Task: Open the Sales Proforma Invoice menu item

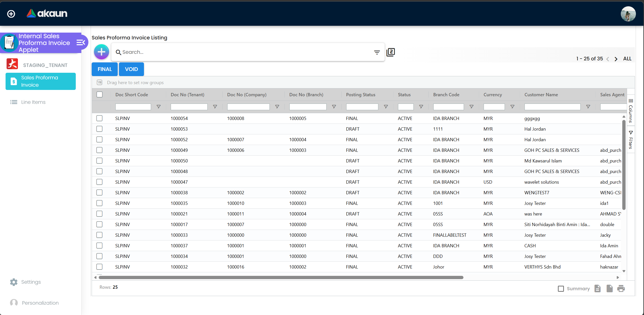Action: [40, 81]
